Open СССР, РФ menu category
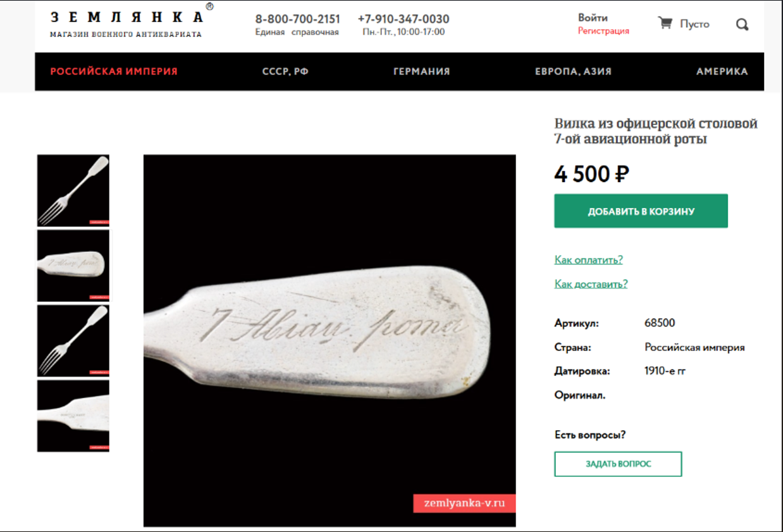 285,71
